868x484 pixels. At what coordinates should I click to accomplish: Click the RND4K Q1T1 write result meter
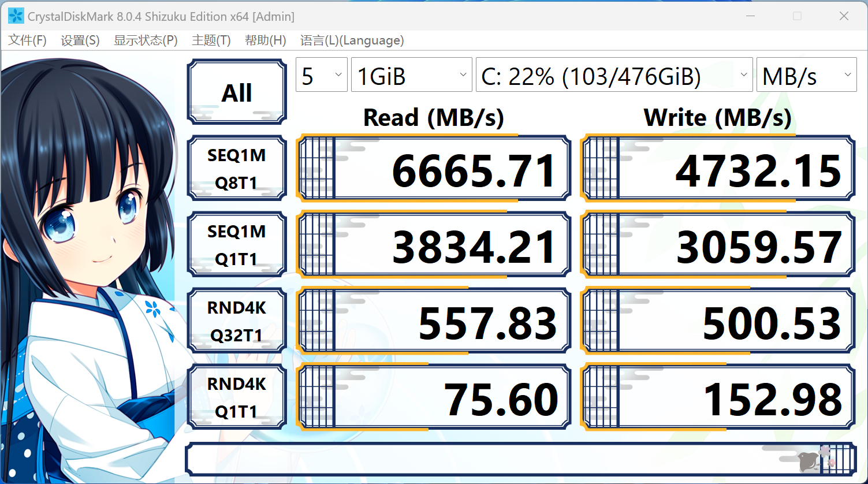(717, 397)
